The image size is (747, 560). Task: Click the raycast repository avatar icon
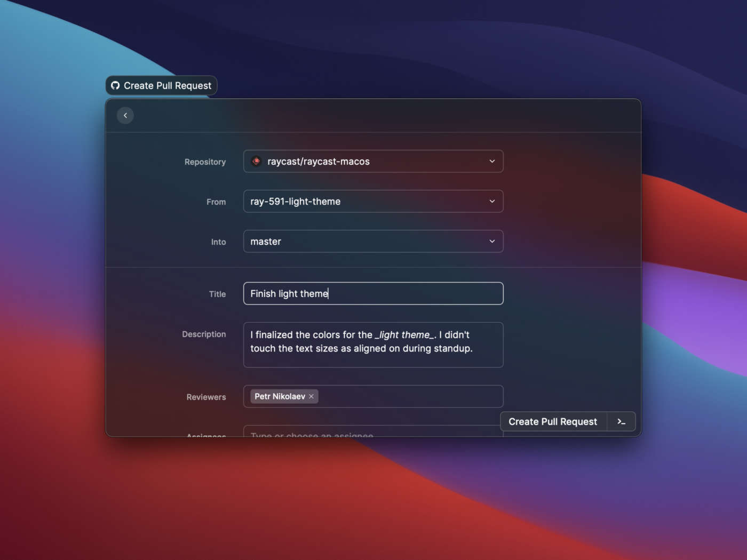pyautogui.click(x=256, y=161)
